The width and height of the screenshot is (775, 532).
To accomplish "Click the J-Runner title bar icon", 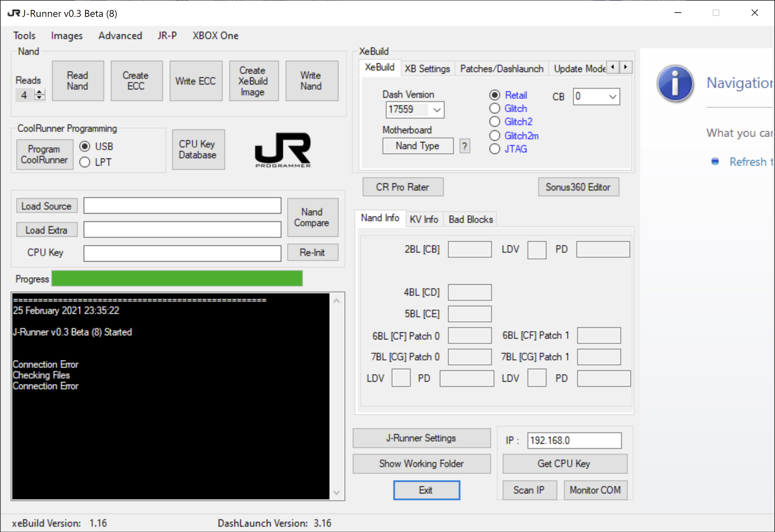I will 14,13.
